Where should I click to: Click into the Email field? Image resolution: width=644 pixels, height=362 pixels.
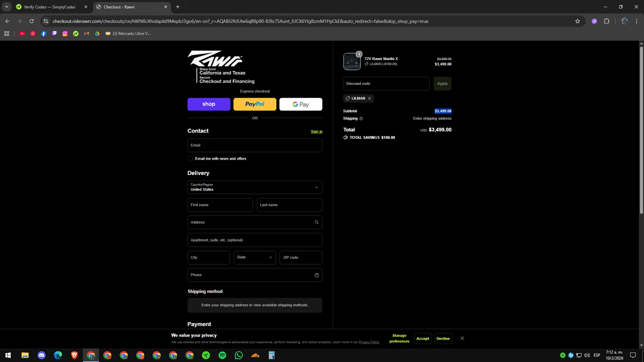click(x=255, y=145)
